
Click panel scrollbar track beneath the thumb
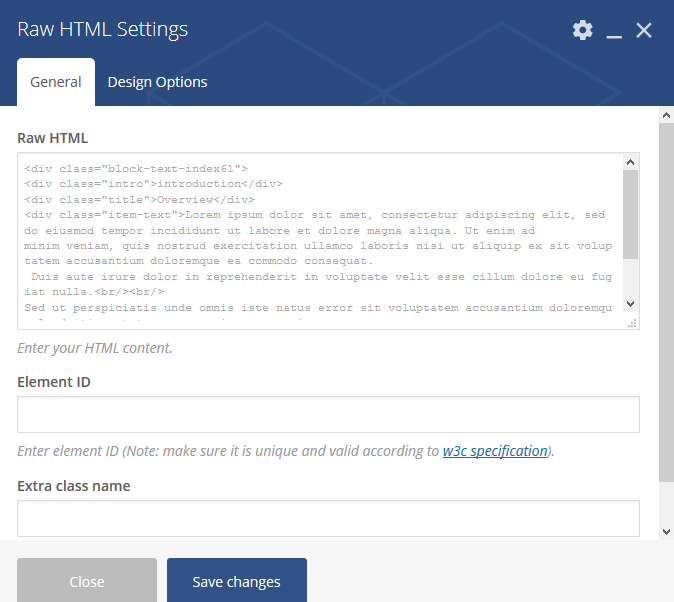coord(666,503)
